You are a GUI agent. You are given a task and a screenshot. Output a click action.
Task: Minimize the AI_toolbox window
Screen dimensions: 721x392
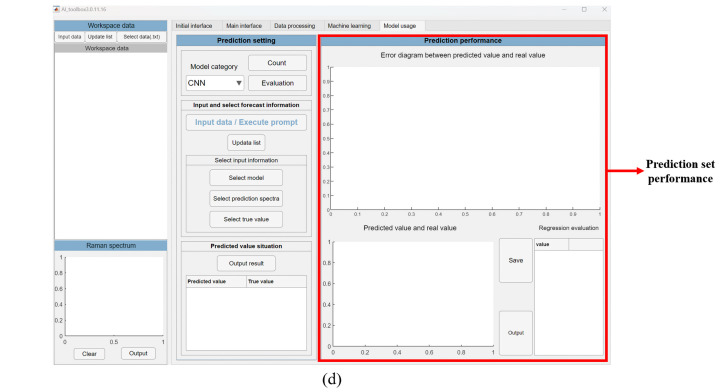tap(564, 9)
